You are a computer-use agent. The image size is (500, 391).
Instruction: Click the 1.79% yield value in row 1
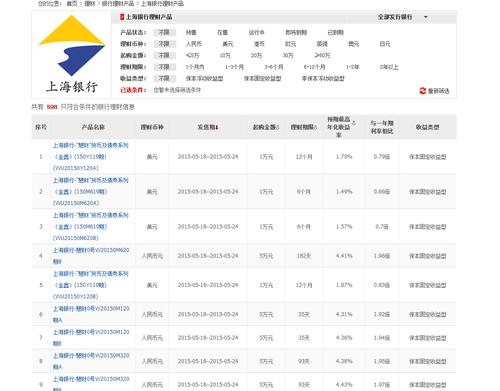(x=344, y=157)
